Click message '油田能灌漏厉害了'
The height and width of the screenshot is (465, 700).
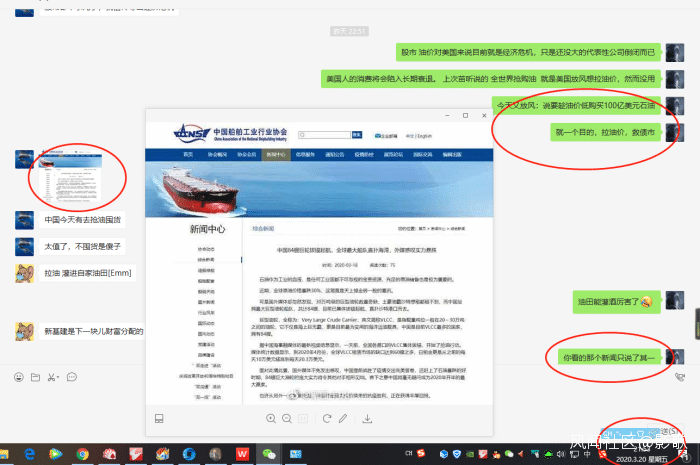point(617,302)
